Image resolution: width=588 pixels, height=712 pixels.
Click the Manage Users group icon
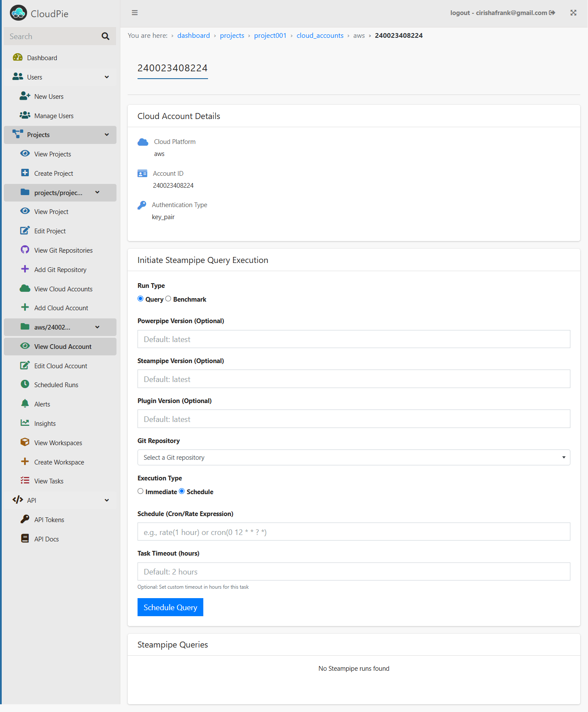click(25, 115)
